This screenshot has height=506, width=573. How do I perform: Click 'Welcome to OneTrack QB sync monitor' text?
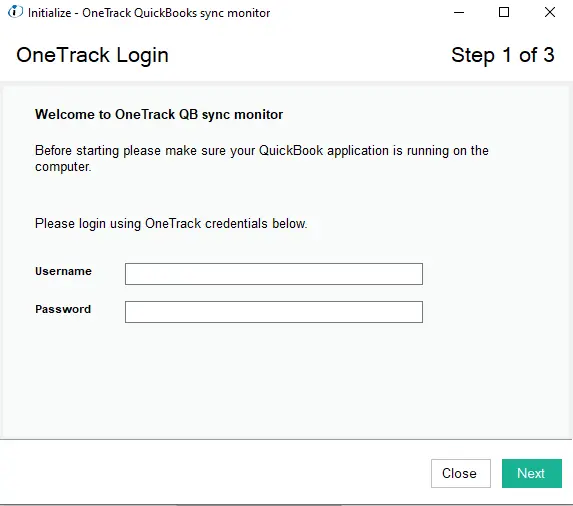pyautogui.click(x=159, y=115)
